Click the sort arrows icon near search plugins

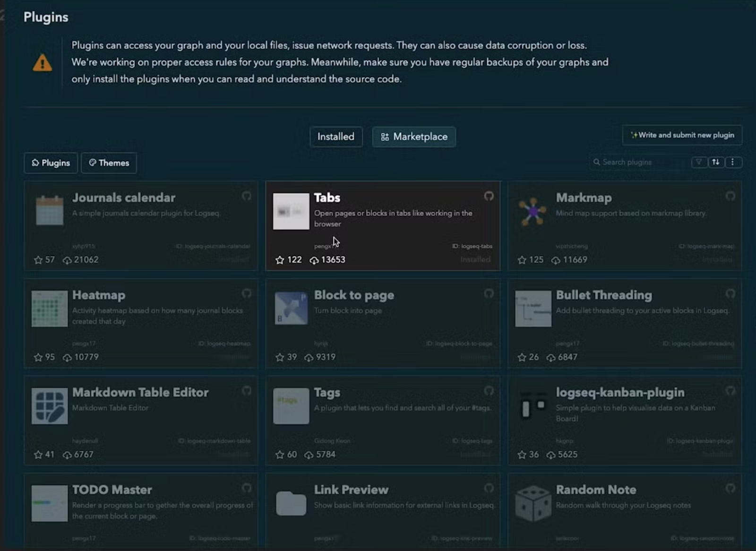point(715,162)
